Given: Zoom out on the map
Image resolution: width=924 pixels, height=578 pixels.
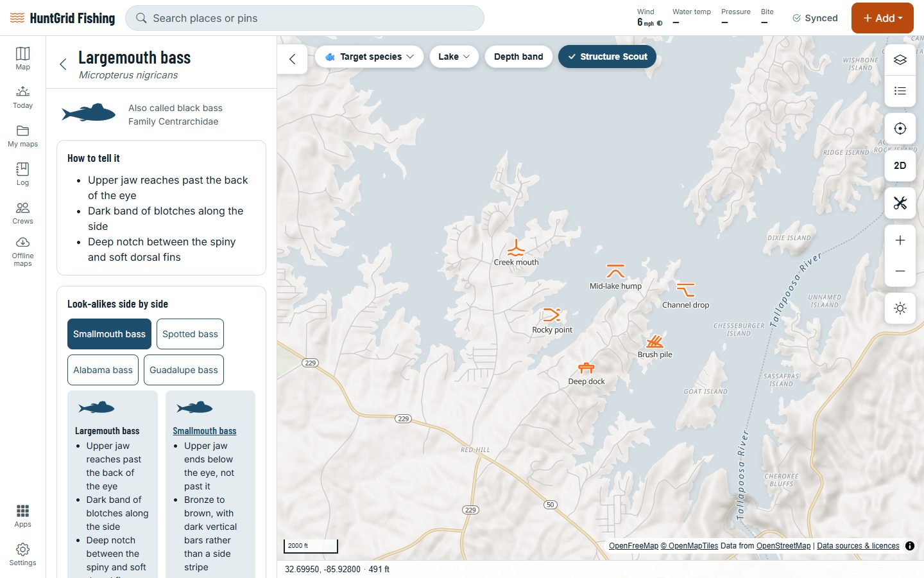Looking at the screenshot, I should tap(900, 271).
